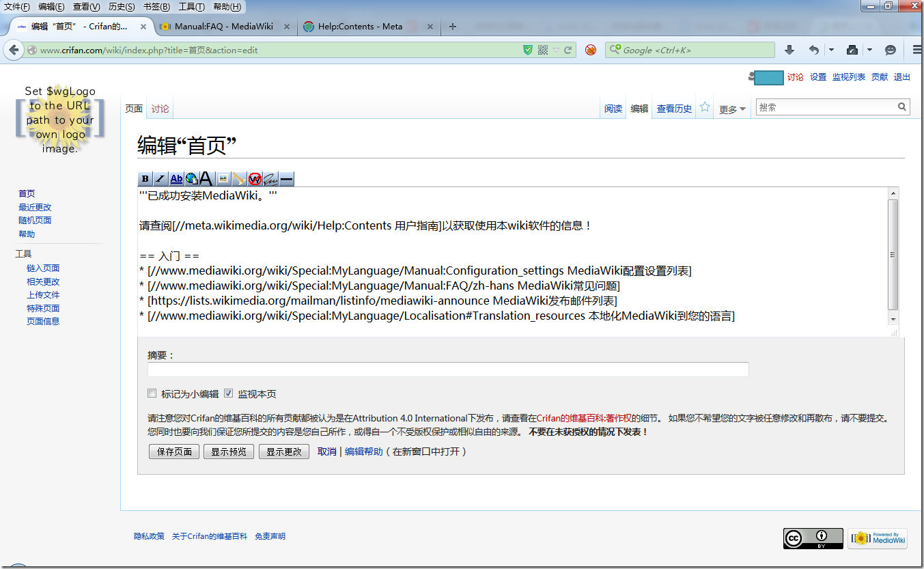Click the 显示预览 button
The image size is (924, 569).
(x=229, y=452)
